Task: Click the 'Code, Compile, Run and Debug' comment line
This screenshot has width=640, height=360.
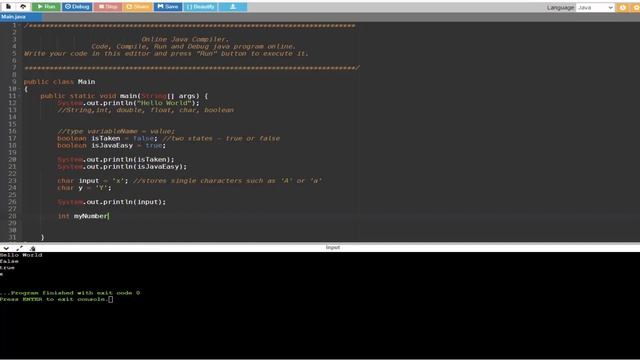Action: click(x=193, y=47)
